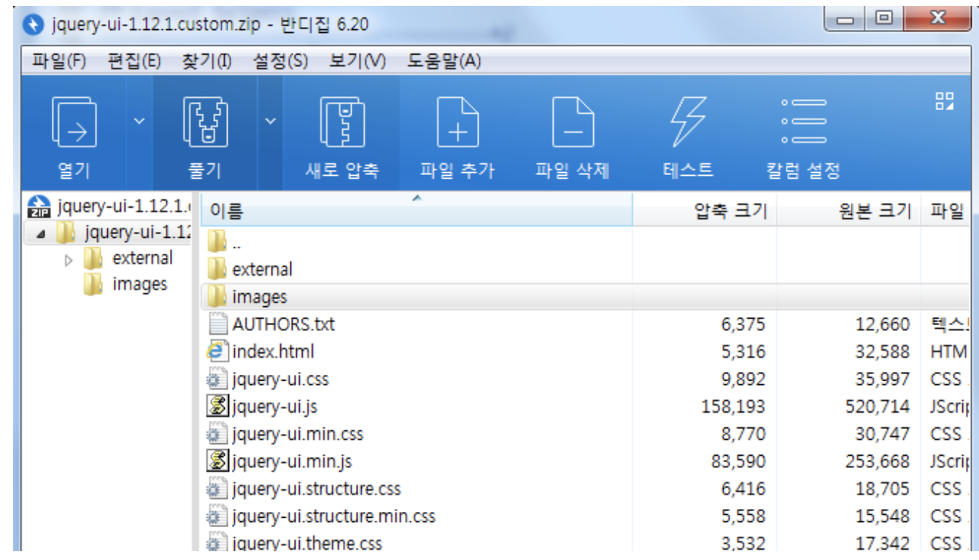Click the index.html browser icon
Viewport: 979px width, 560px height.
click(217, 351)
